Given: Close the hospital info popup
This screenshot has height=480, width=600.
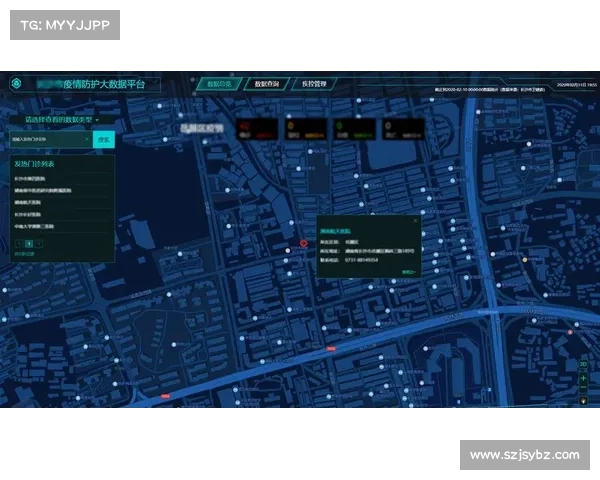Looking at the screenshot, I should [x=415, y=221].
